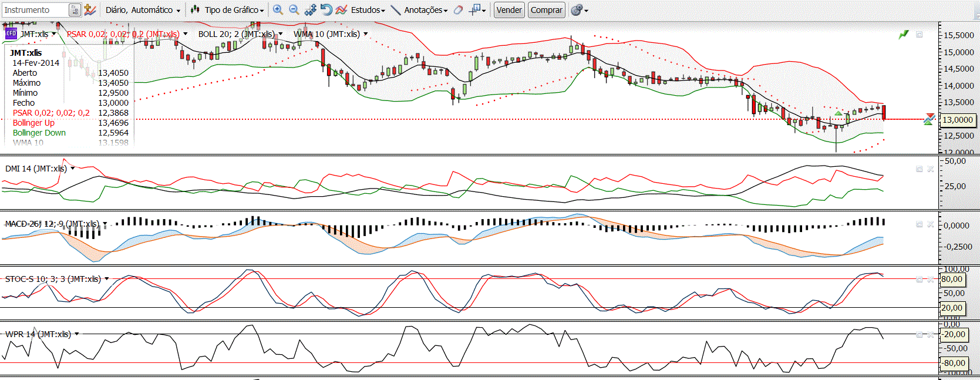Image resolution: width=980 pixels, height=380 pixels.
Task: Click the blue undo arrow icon
Action: [326, 10]
